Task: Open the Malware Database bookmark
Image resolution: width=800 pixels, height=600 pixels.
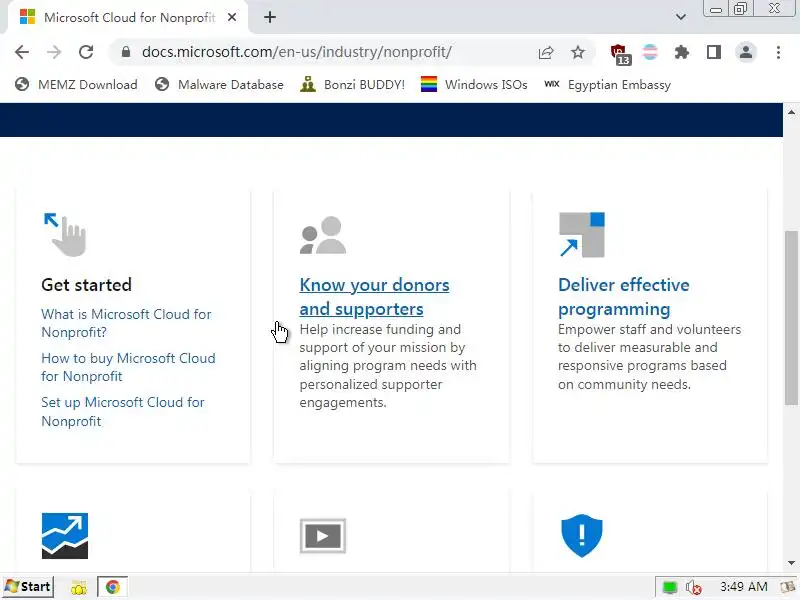Action: 219,85
